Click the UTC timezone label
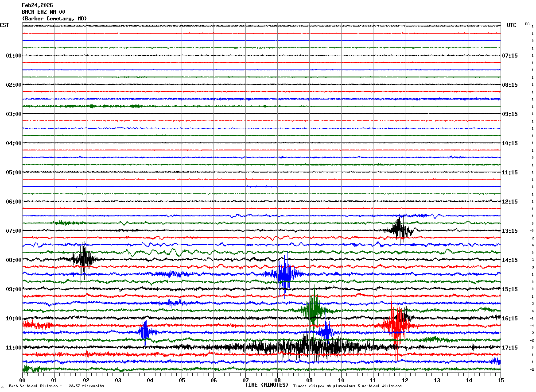The image size is (536, 392). coord(512,25)
